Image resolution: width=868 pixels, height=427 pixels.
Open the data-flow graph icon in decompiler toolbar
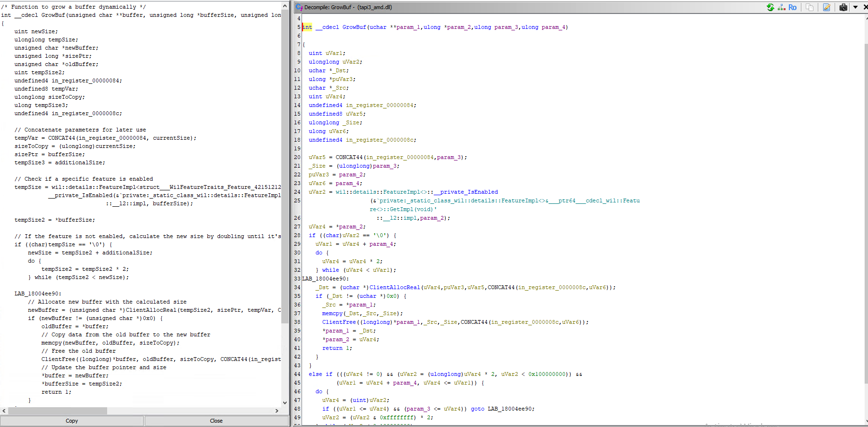click(781, 7)
